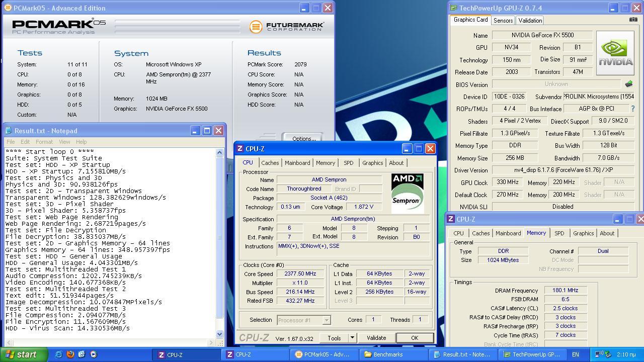Image resolution: width=644 pixels, height=362 pixels.
Task: Open Notepad View menu
Action: [x=64, y=142]
